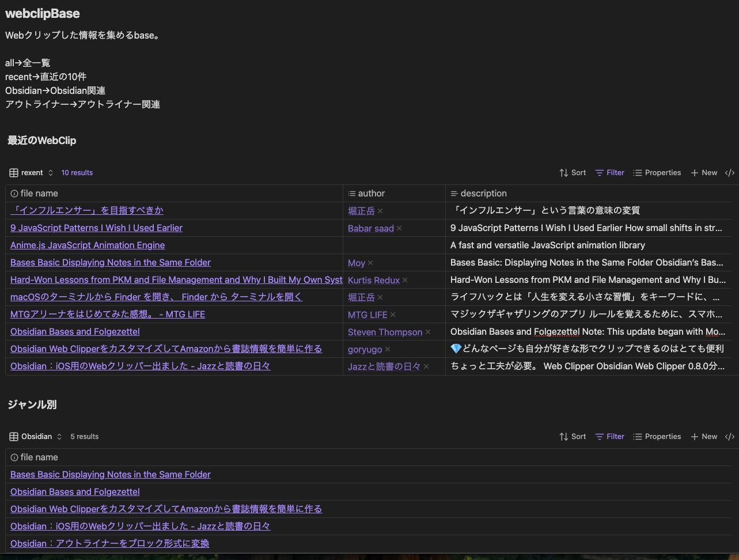The height and width of the screenshot is (560, 739).
Task: Click the table icon next to Obsidian view
Action: point(14,437)
